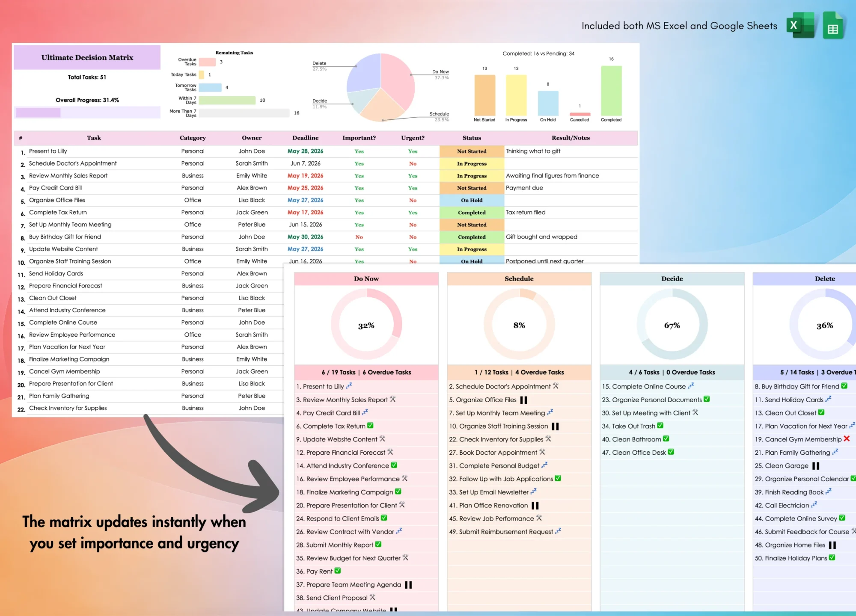Click pause icon beside matrix item Organize Staff Training Session

click(x=556, y=426)
